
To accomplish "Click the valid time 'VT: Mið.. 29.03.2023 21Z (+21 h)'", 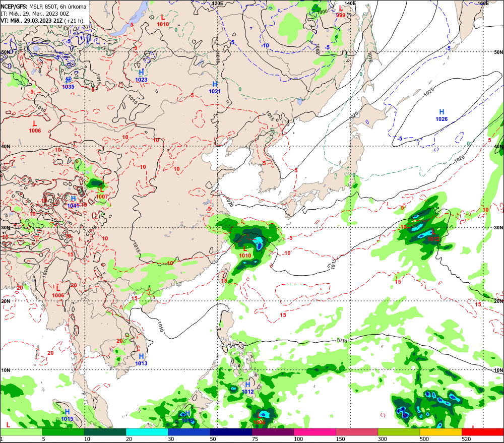I will pyautogui.click(x=42, y=21).
